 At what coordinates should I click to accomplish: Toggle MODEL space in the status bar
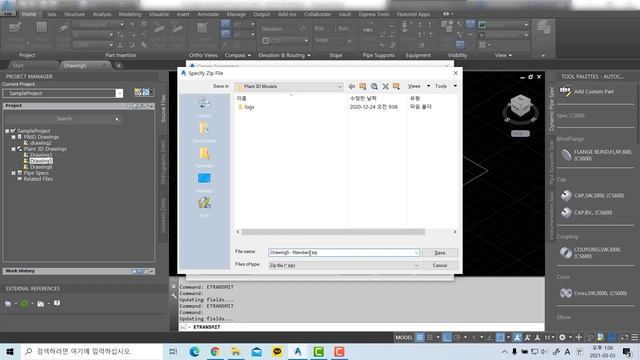pos(404,337)
